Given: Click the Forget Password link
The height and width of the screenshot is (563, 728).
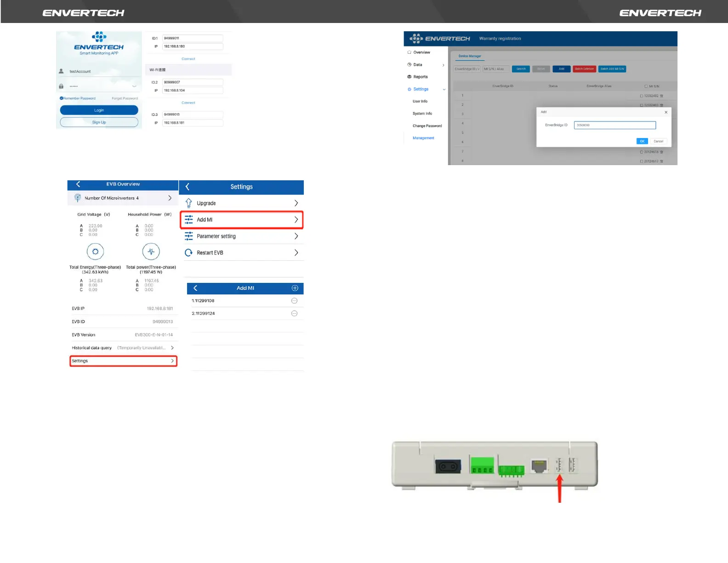Looking at the screenshot, I should coord(125,98).
